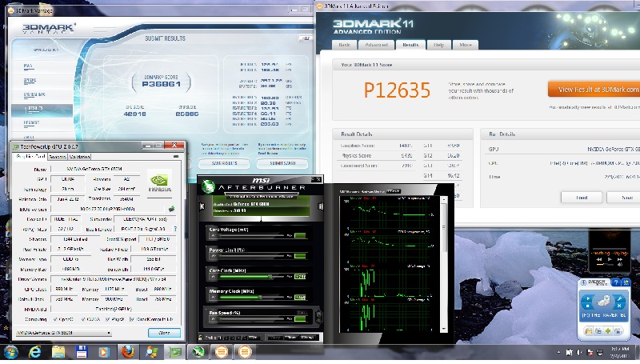
Task: Click the Close button in GPU-Z
Action: click(164, 333)
